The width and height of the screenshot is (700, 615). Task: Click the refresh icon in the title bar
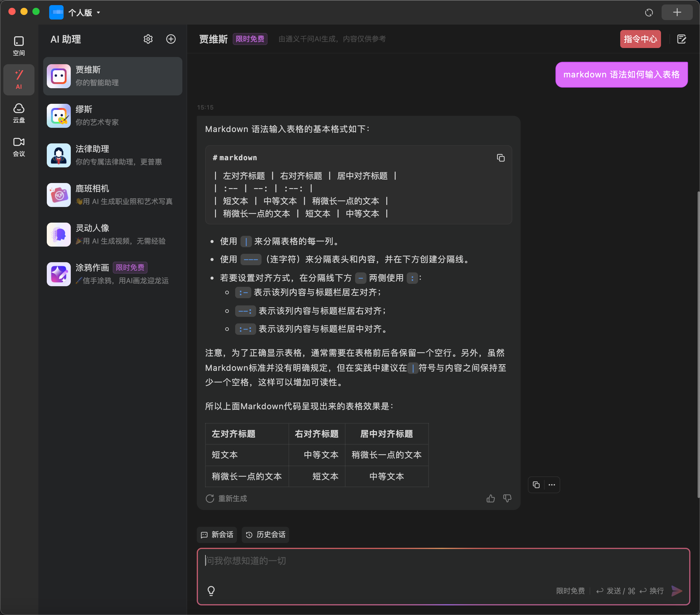[649, 12]
